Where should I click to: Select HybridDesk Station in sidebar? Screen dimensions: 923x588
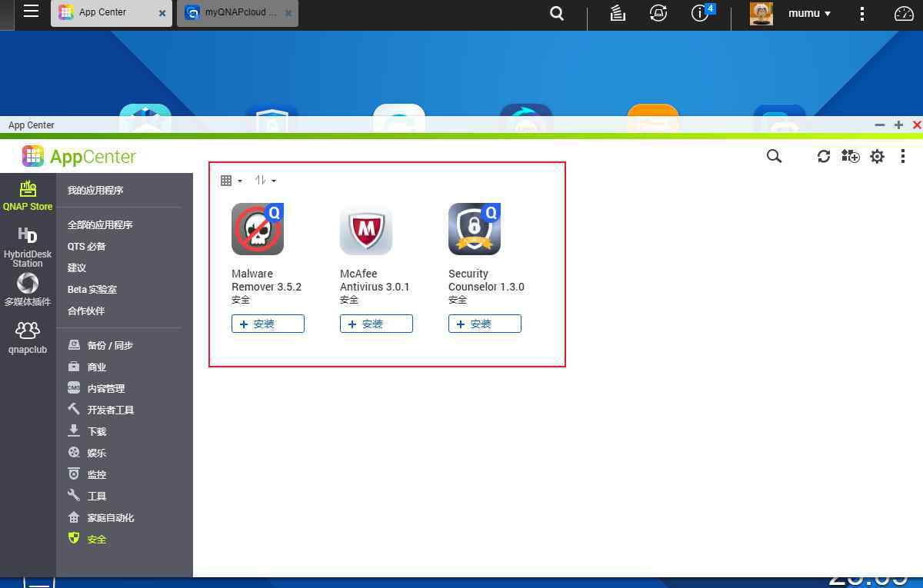[x=28, y=247]
